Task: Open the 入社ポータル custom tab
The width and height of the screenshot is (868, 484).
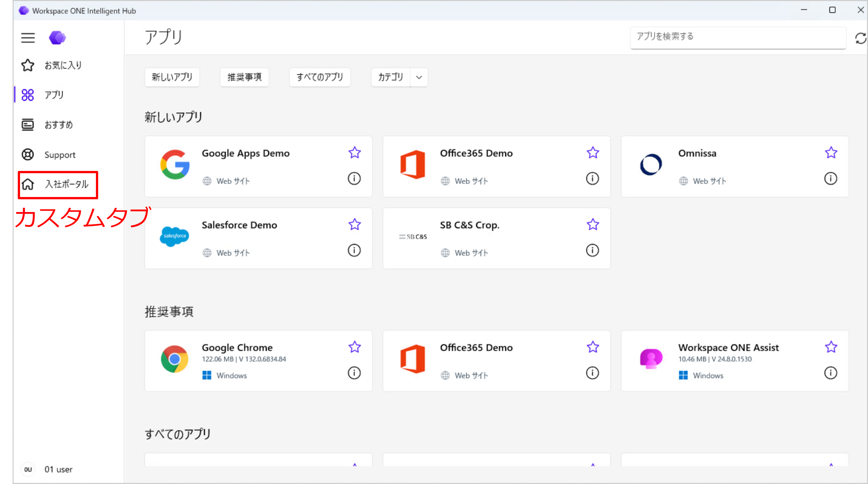Action: 58,184
